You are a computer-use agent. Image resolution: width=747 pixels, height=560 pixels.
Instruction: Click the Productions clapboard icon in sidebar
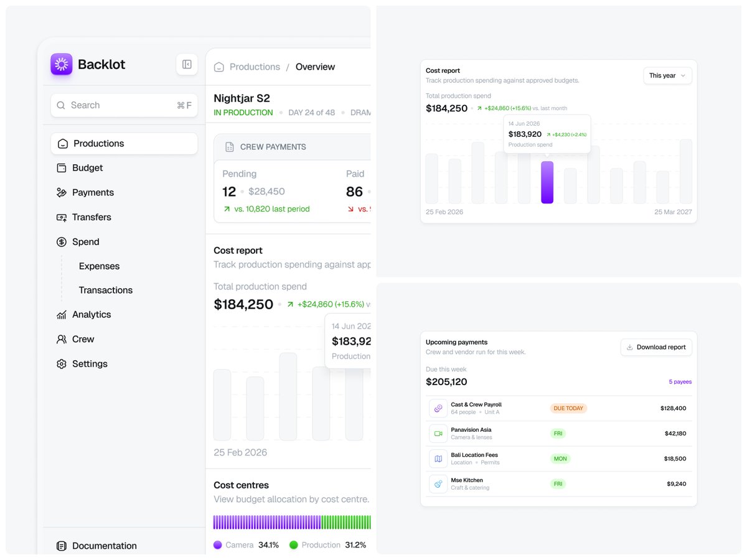tap(62, 144)
